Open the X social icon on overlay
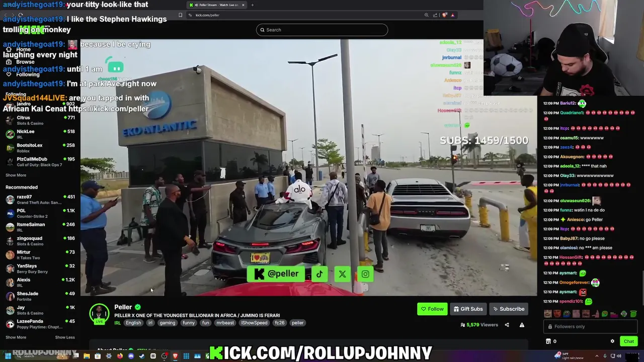Screen dimensions: 644x362 click(342, 274)
